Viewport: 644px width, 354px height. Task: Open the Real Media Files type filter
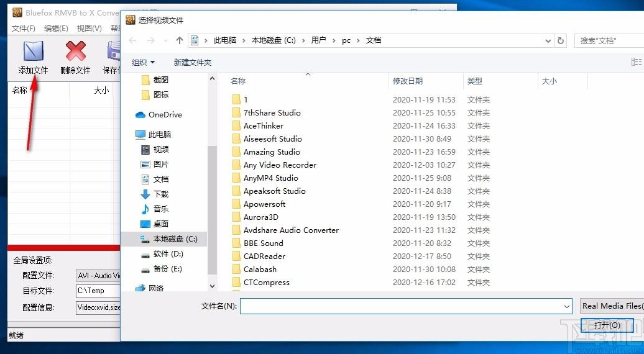612,306
